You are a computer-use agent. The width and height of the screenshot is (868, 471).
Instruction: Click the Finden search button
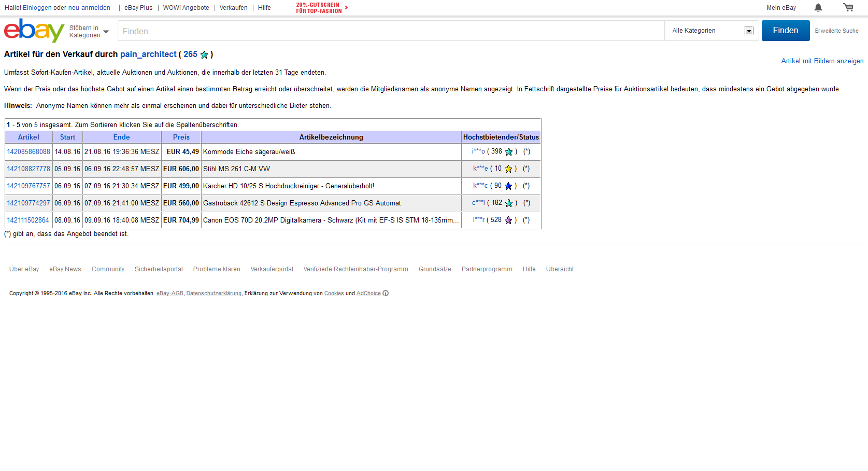pos(786,31)
